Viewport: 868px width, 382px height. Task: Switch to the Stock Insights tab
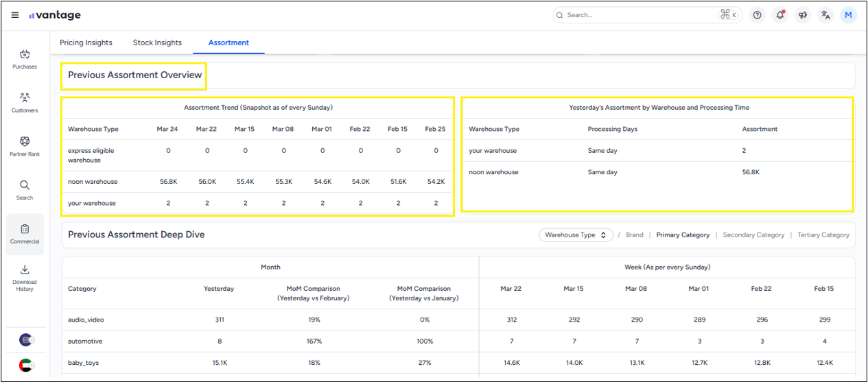pos(157,43)
